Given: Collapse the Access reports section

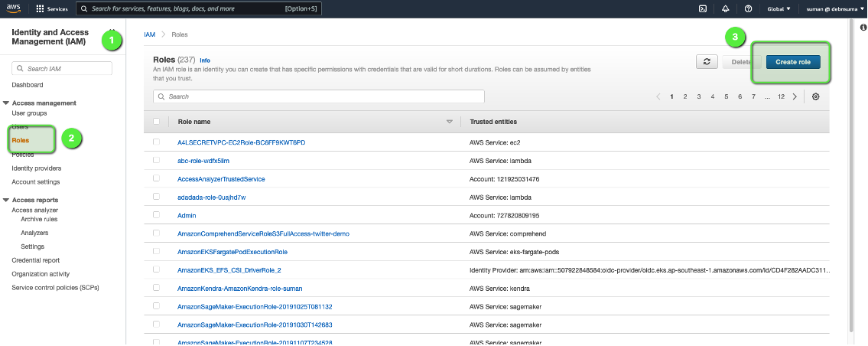Looking at the screenshot, I should 6,200.
